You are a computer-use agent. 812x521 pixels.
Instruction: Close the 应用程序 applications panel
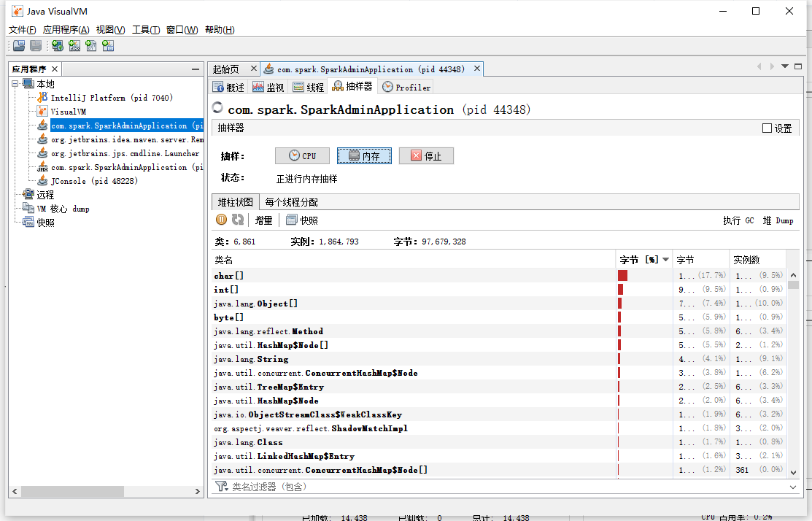55,69
